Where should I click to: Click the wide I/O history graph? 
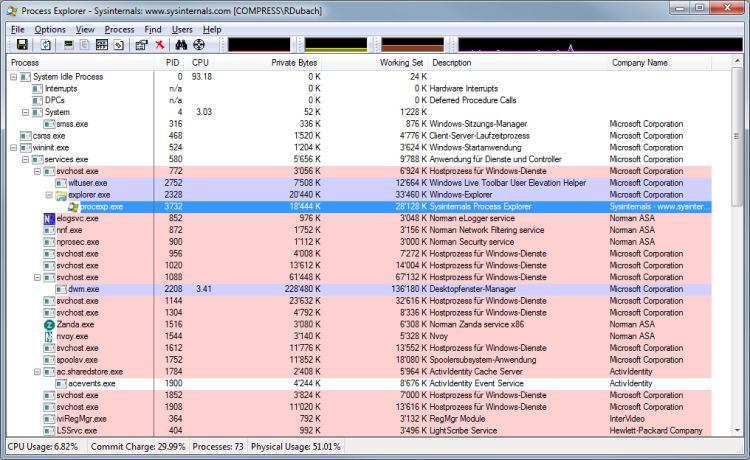[600, 44]
